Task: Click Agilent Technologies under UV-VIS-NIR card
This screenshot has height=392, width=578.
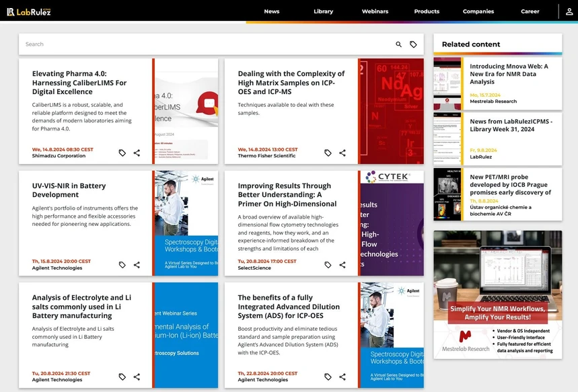Action: point(57,268)
